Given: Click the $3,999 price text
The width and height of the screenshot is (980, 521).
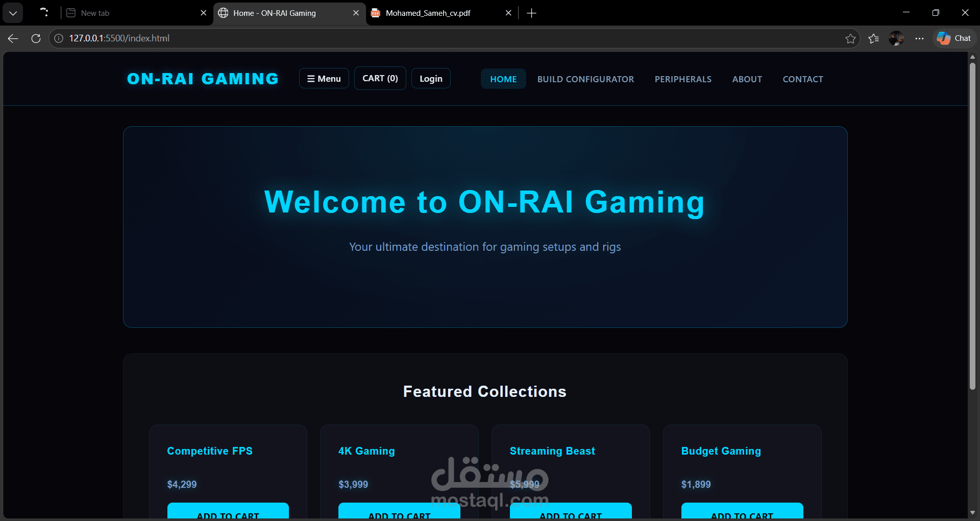Looking at the screenshot, I should click(x=353, y=484).
